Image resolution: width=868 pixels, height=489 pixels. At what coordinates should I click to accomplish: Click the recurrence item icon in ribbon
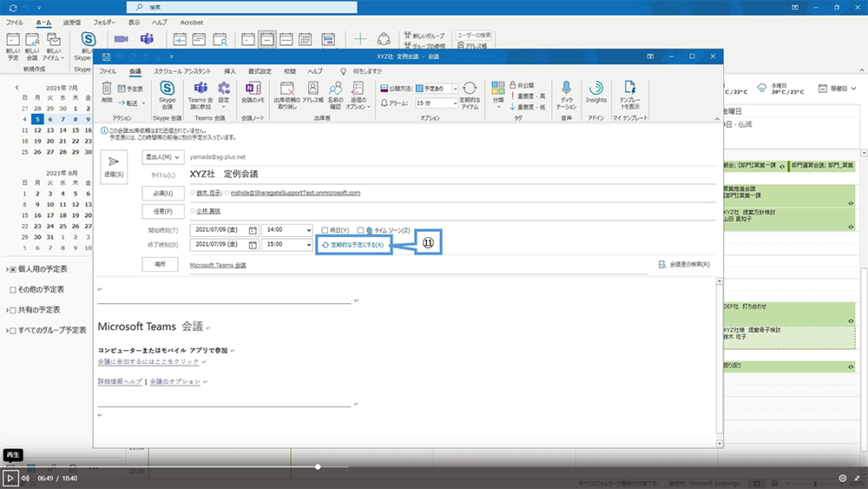470,88
